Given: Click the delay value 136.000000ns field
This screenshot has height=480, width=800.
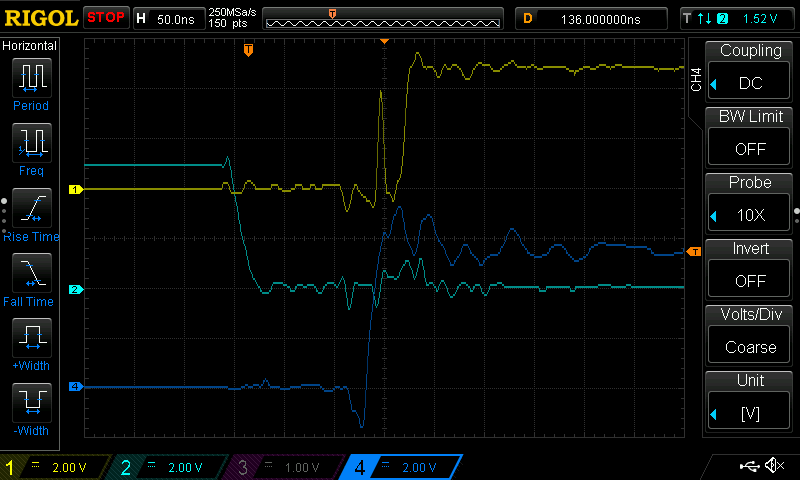Looking at the screenshot, I should (x=600, y=18).
